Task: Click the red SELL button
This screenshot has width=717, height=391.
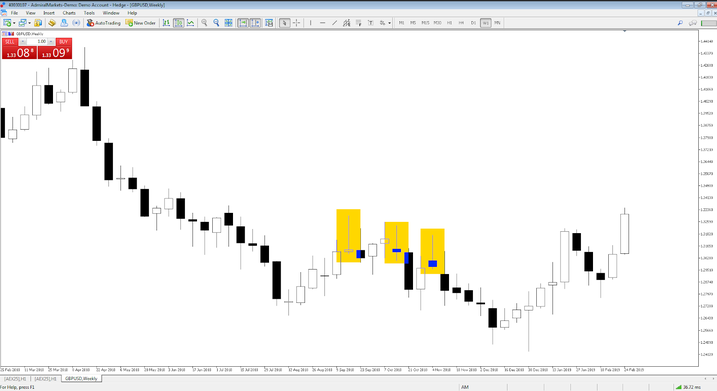Action: 10,42
